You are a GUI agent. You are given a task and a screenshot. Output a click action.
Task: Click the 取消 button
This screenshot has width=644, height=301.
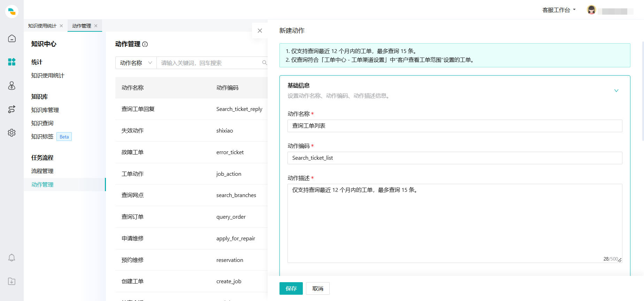(x=318, y=288)
